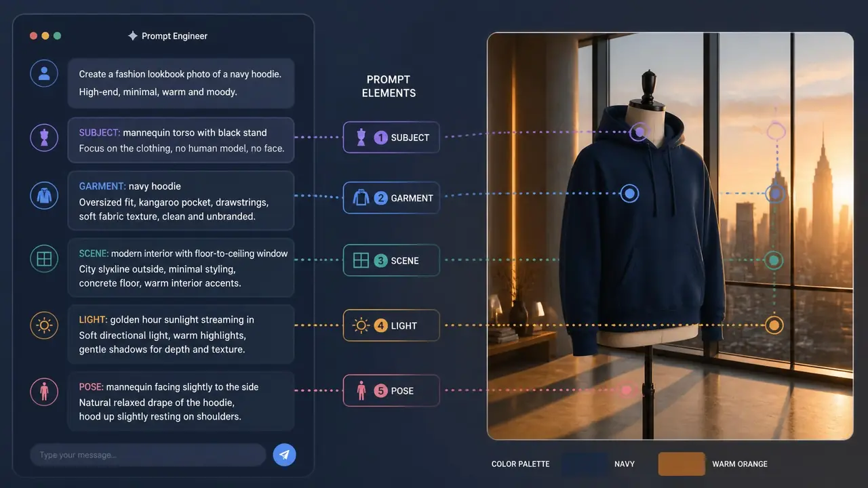Click the pink pose marker near stand

point(627,390)
